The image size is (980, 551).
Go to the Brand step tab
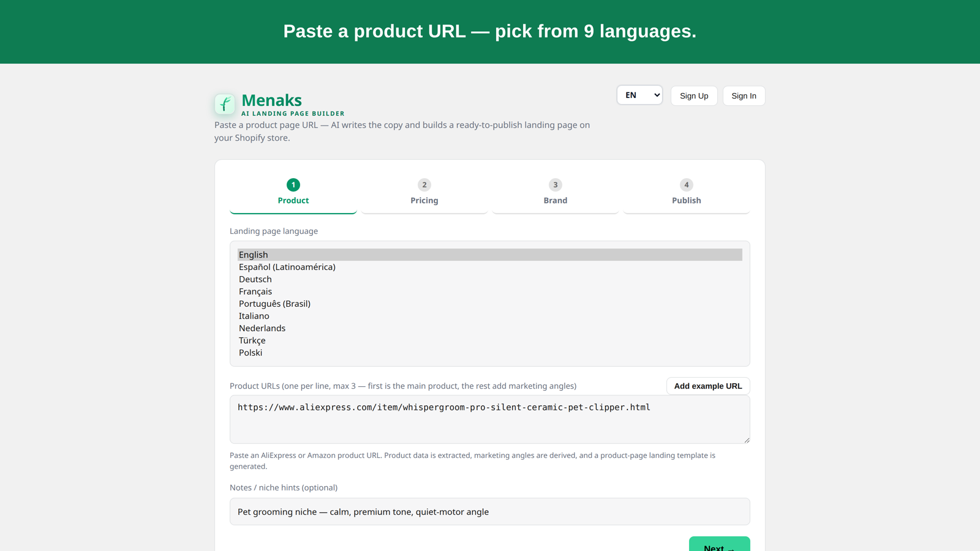[x=556, y=193]
